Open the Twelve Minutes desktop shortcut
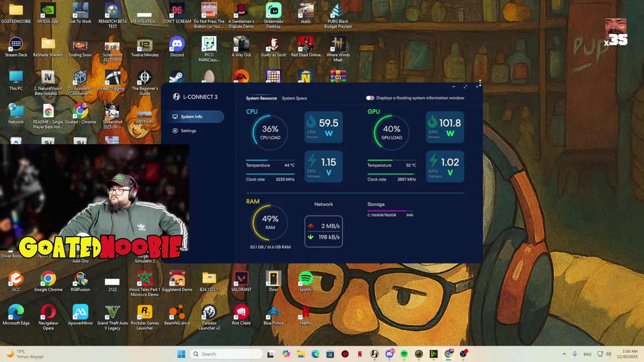 tap(144, 47)
